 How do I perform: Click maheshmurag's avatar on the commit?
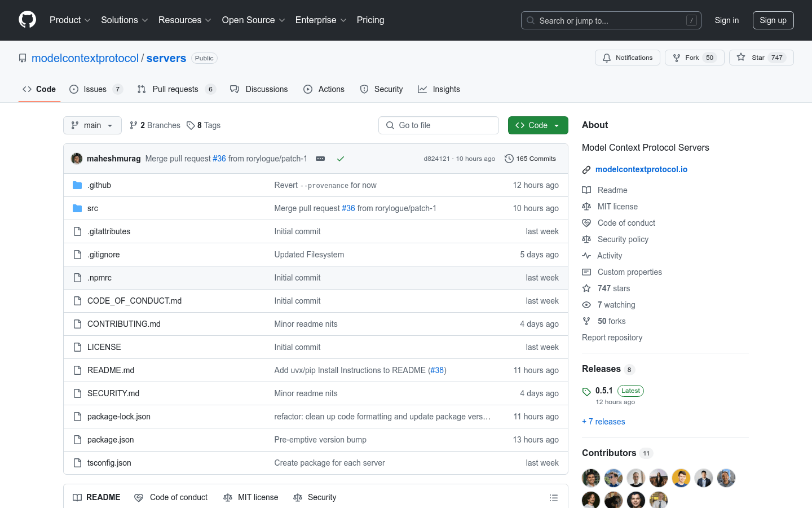(76, 159)
